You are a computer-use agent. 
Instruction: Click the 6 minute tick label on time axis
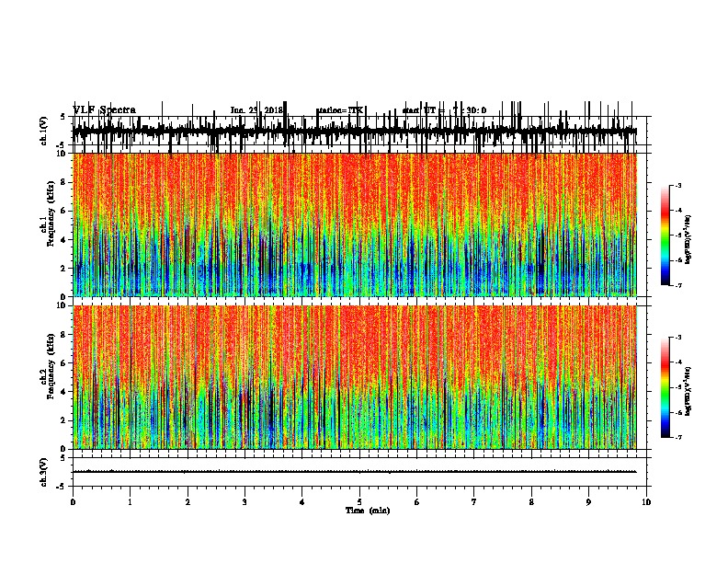[x=417, y=502]
